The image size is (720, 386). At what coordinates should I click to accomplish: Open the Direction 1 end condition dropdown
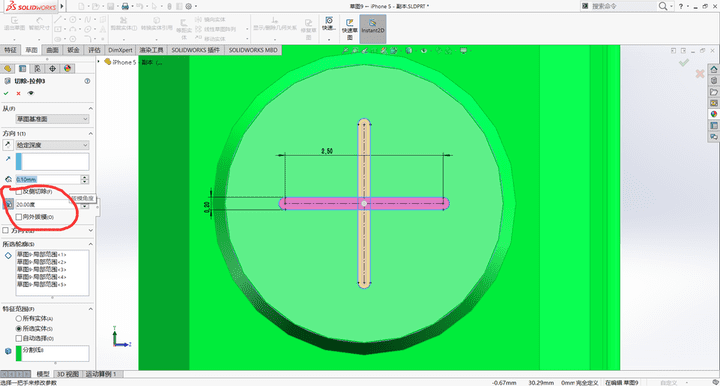tap(52, 145)
